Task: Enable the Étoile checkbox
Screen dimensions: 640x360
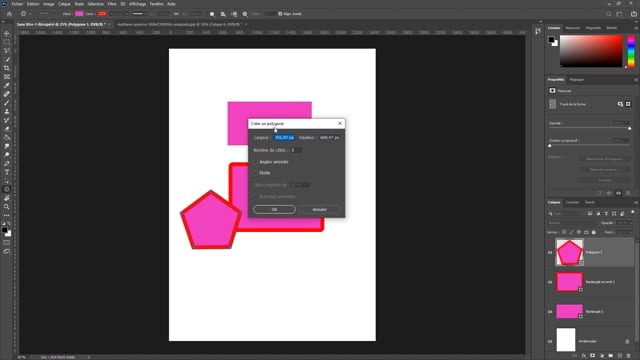Action: [x=256, y=173]
